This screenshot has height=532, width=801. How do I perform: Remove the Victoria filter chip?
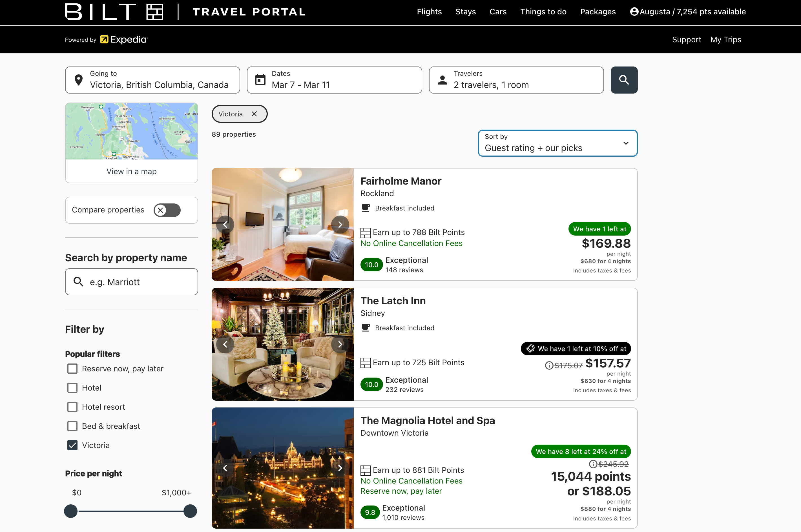tap(254, 114)
